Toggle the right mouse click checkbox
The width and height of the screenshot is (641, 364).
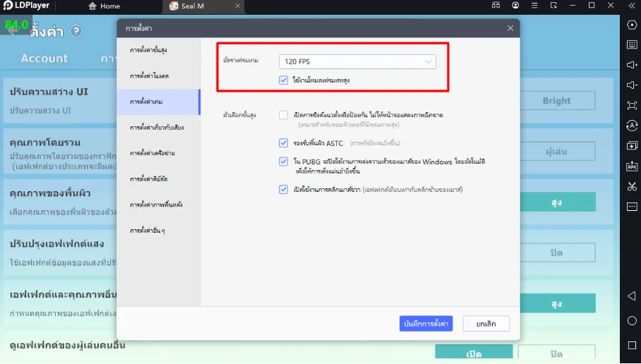[283, 189]
